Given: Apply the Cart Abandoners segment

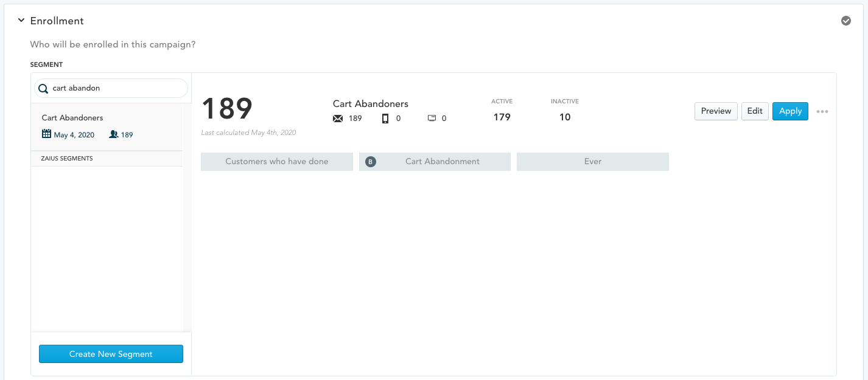Looking at the screenshot, I should point(790,111).
